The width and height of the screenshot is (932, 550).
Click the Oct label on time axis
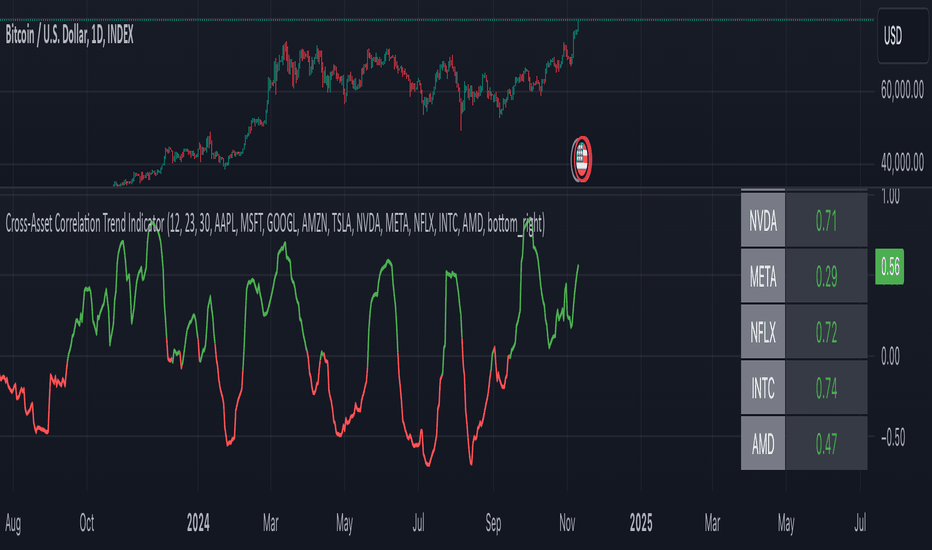87,522
